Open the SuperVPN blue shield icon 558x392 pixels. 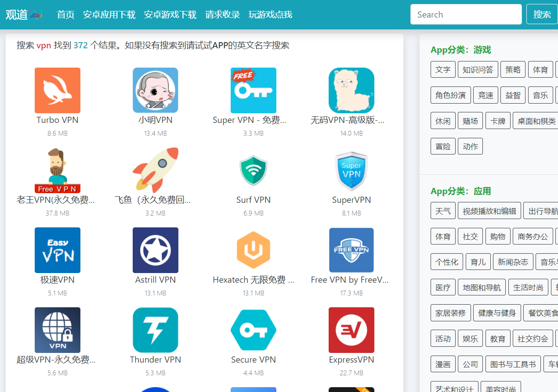(351, 170)
